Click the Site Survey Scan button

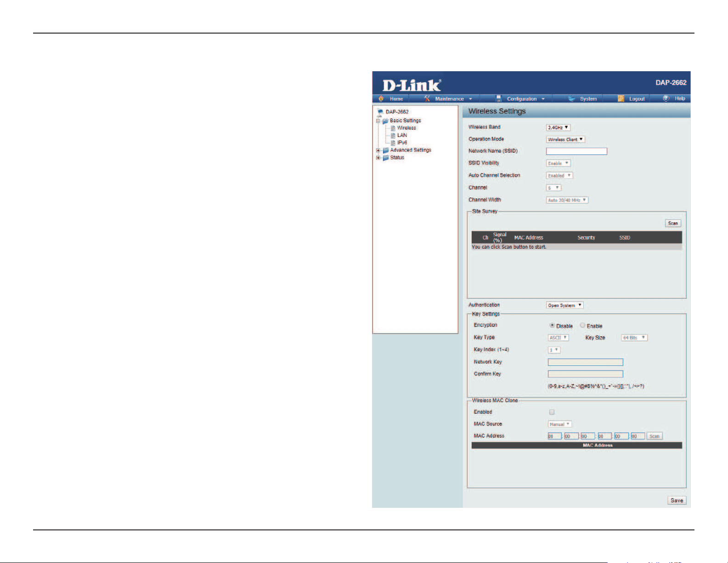[673, 223]
